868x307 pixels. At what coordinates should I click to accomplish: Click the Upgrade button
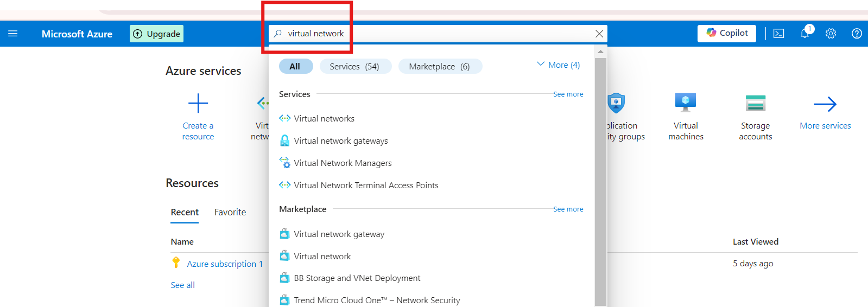tap(156, 34)
